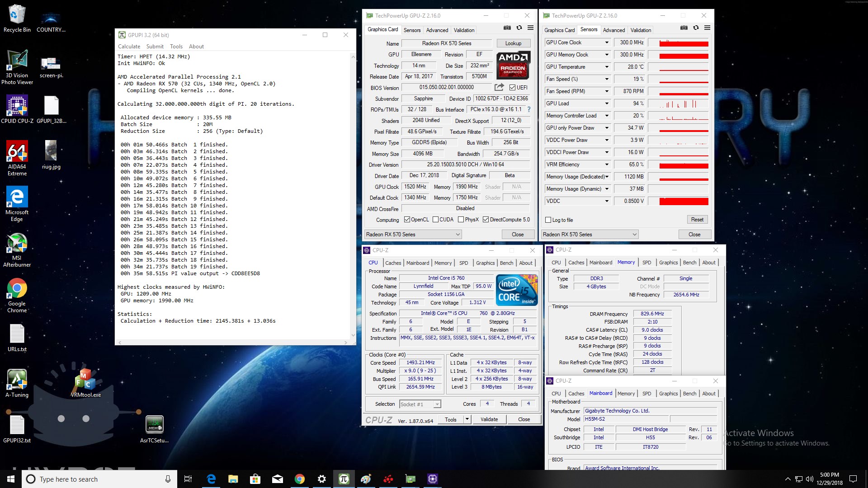Click BIOS share/export arrow icon in GPU-Z
This screenshot has height=488, width=868.
[499, 87]
